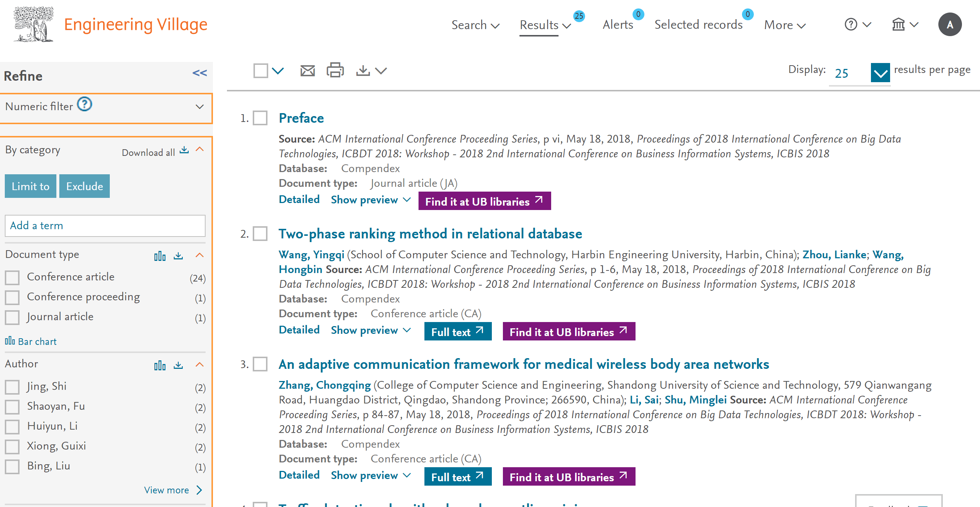
Task: Find adaptive communication record at UB libraries
Action: 569,477
